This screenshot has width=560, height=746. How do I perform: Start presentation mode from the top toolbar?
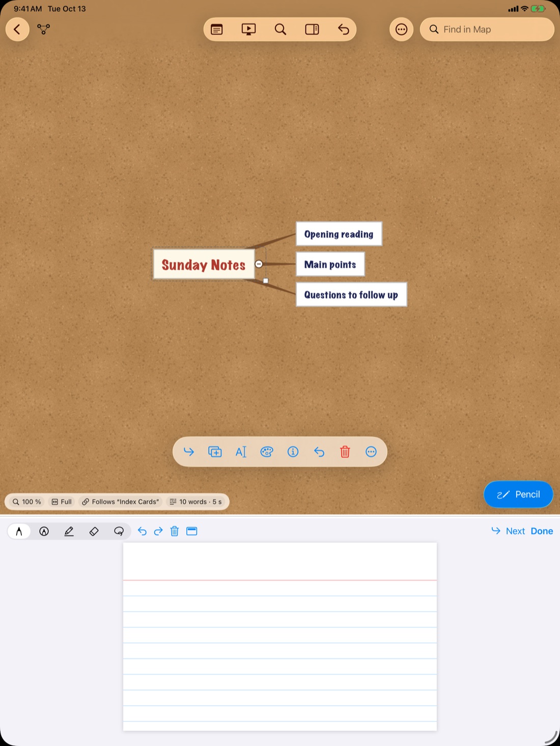pyautogui.click(x=248, y=30)
